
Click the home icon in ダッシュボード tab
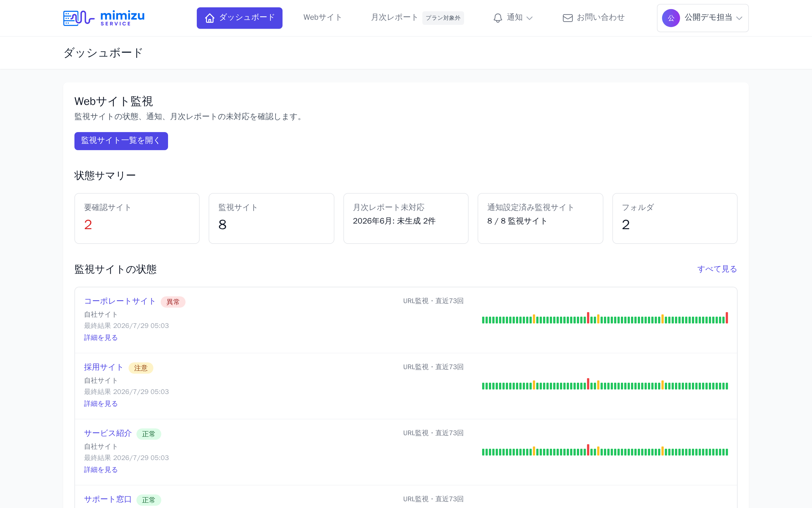[210, 18]
